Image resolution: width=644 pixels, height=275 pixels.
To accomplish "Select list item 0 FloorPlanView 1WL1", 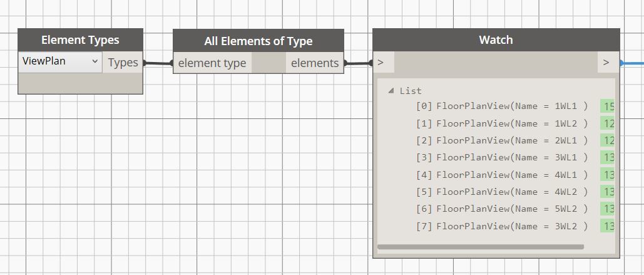I will click(x=503, y=106).
